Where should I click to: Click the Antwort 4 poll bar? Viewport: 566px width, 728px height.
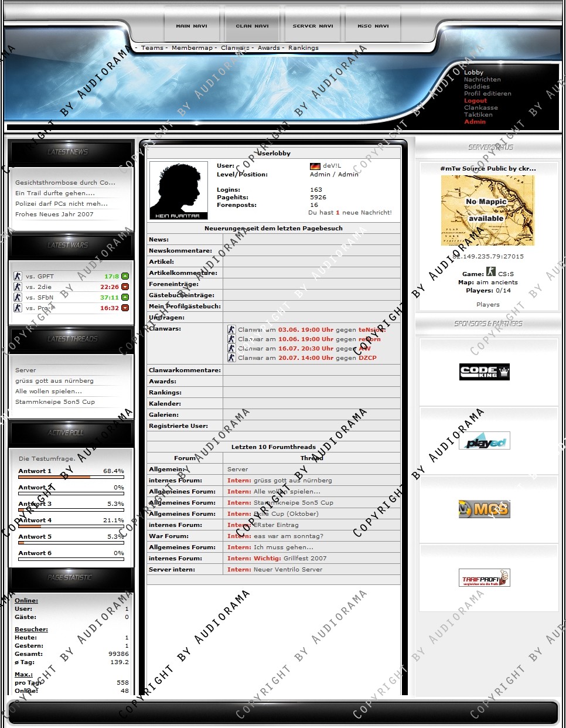click(x=71, y=526)
